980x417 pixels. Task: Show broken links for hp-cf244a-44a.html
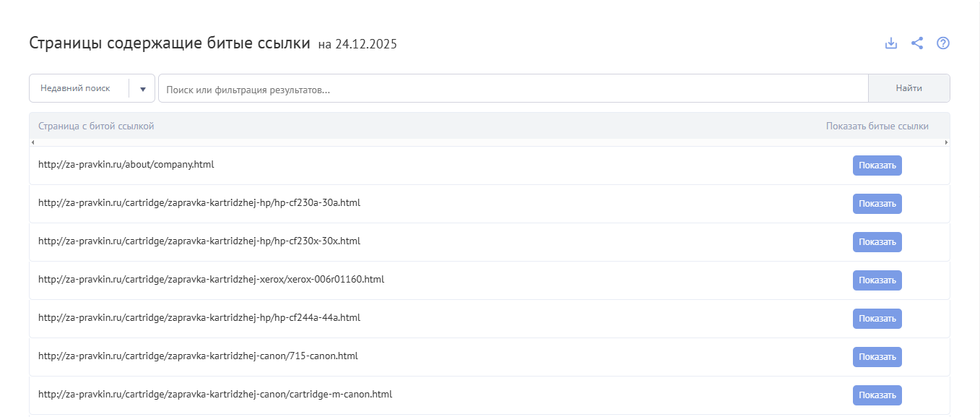click(x=877, y=319)
